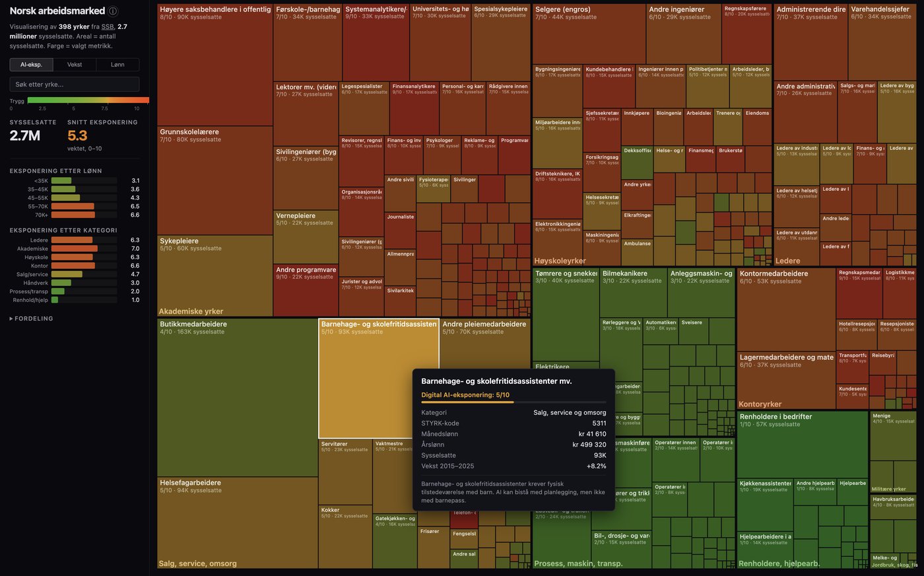
Task: Click the Administrerende direktører tile
Action: (x=810, y=43)
